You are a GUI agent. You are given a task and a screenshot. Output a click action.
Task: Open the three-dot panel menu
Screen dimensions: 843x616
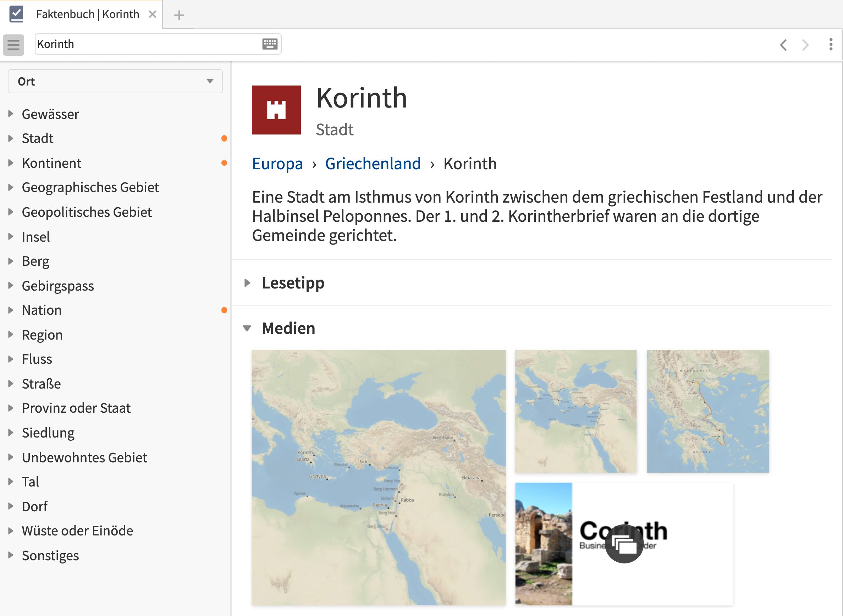coord(831,44)
